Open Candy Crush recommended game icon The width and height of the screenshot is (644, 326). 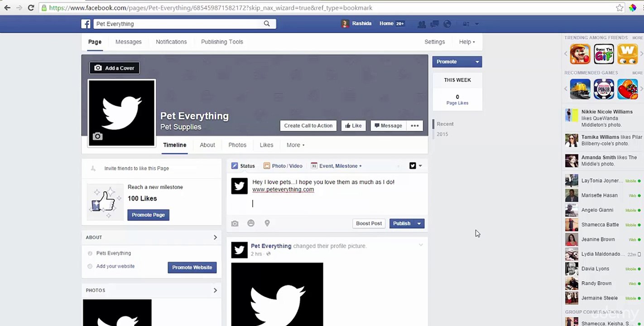[628, 89]
